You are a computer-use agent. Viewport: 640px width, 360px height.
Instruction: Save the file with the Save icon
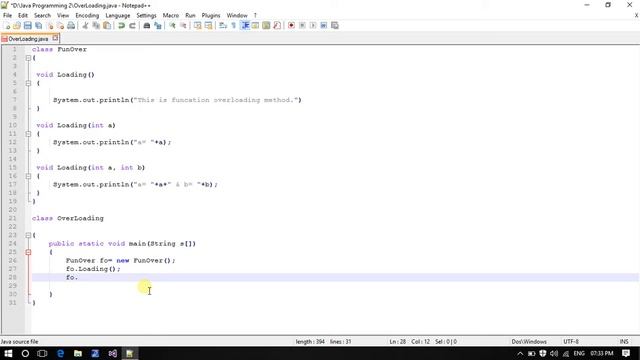click(28, 25)
